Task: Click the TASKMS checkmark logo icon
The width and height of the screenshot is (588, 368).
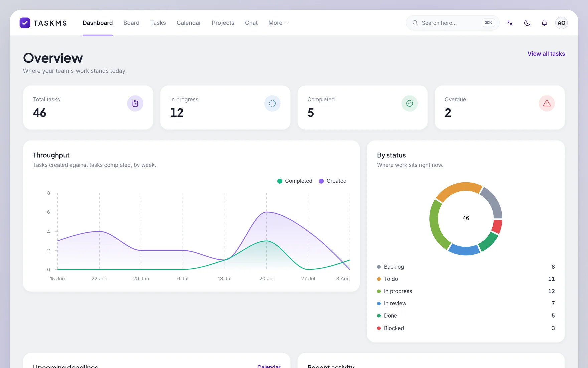Action: coord(25,23)
